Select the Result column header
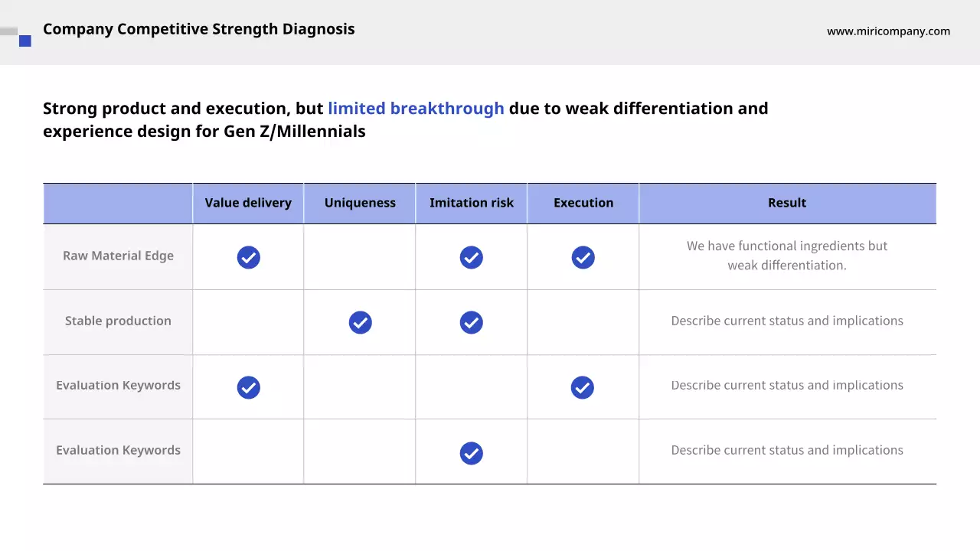 [787, 203]
